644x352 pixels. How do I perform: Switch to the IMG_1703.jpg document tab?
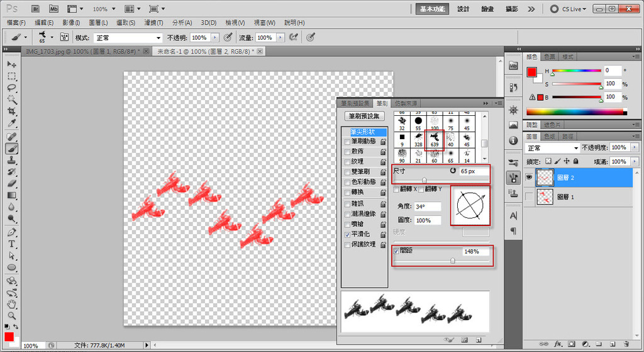[83, 52]
